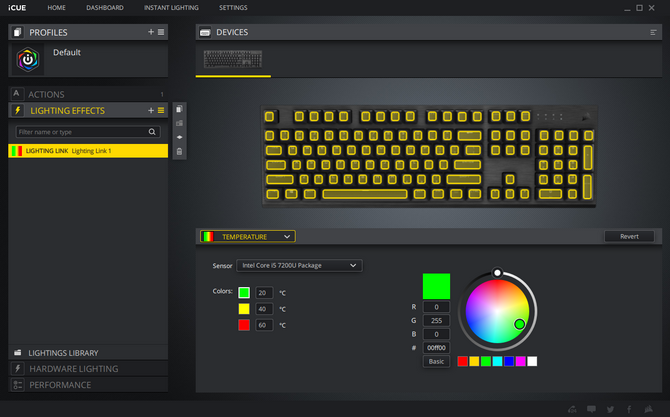Viewport: 670px width, 417px height.
Task: Delete the selected lighting effect
Action: 179,152
